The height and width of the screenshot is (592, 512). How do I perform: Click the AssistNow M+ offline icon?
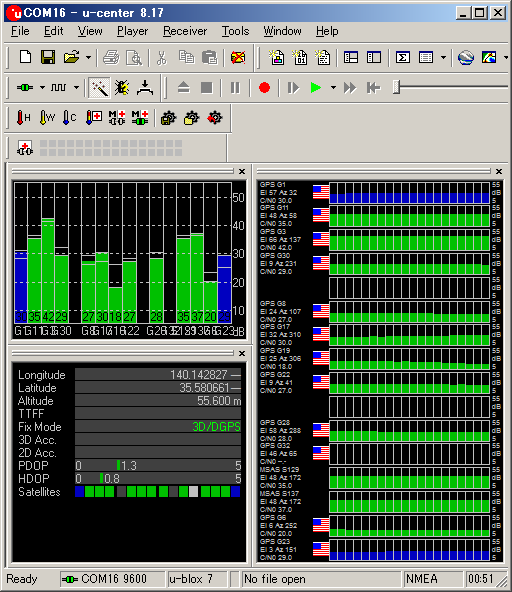click(117, 117)
